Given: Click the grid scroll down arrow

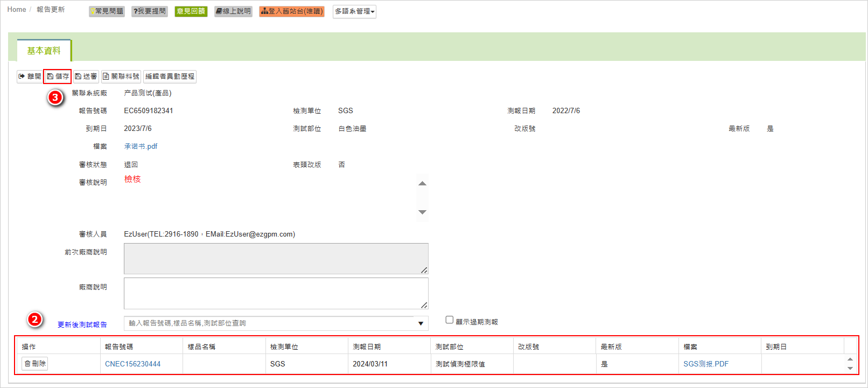Looking at the screenshot, I should click(850, 369).
